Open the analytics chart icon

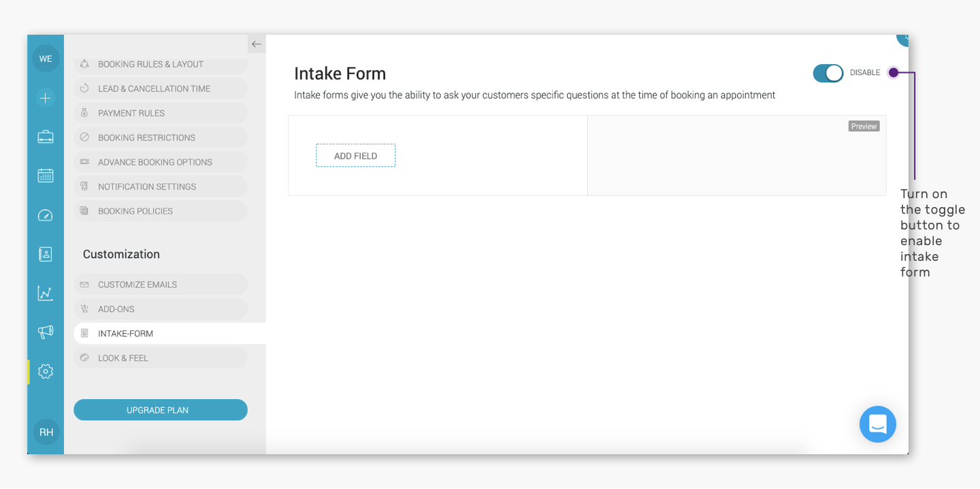pyautogui.click(x=45, y=293)
